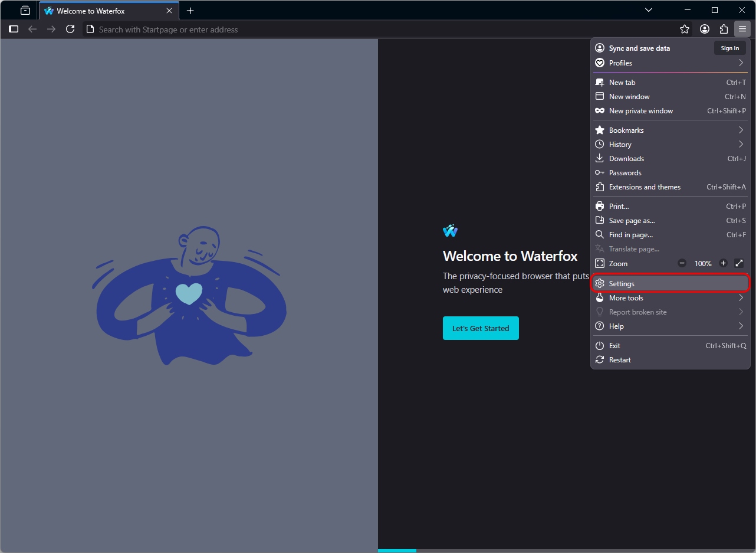756x553 pixels.
Task: Expand the Help submenu
Action: pyautogui.click(x=670, y=326)
